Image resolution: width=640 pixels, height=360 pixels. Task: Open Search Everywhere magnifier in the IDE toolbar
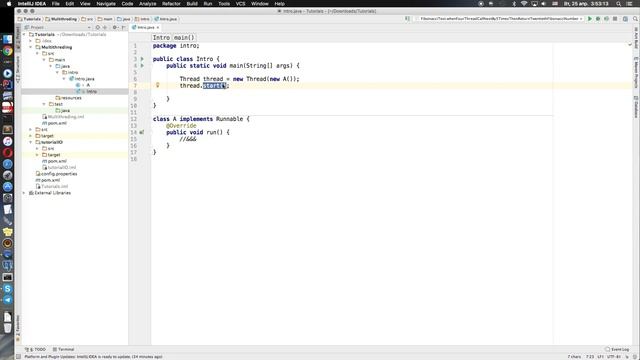pyautogui.click(x=636, y=19)
